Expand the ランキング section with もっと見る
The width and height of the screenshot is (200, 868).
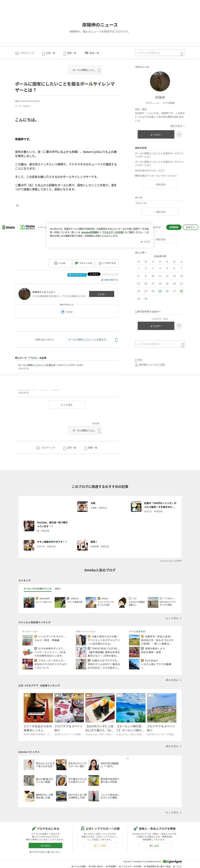click(x=173, y=618)
